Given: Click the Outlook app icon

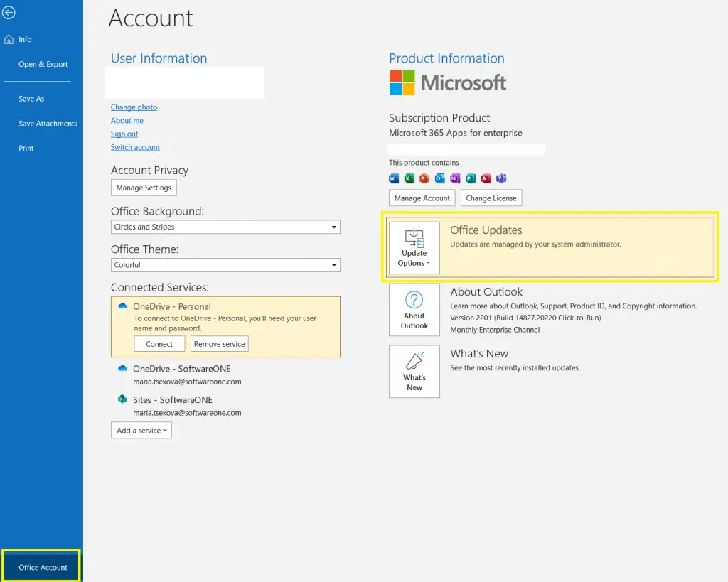Looking at the screenshot, I should click(x=439, y=178).
